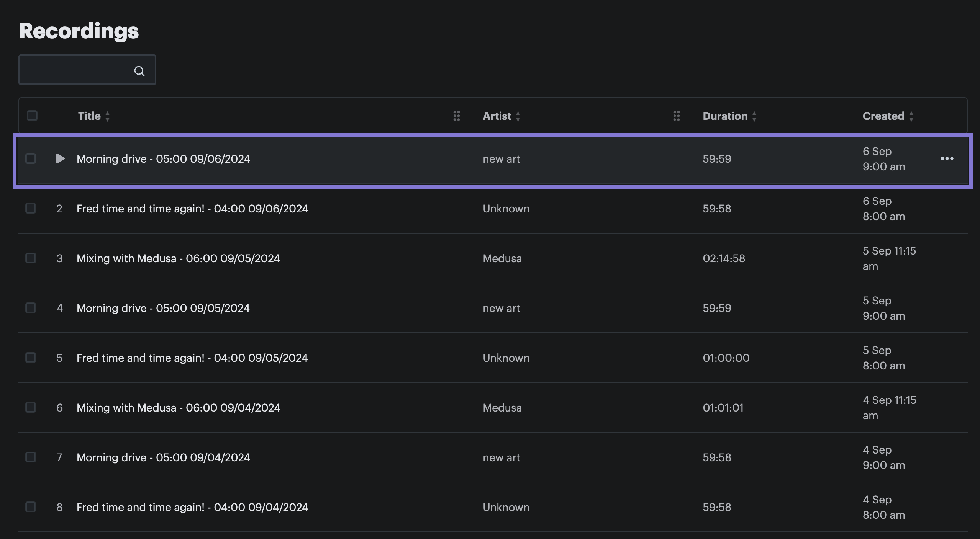Select title Mixing with Medusa - 06:00 09/04/2024

tap(179, 408)
